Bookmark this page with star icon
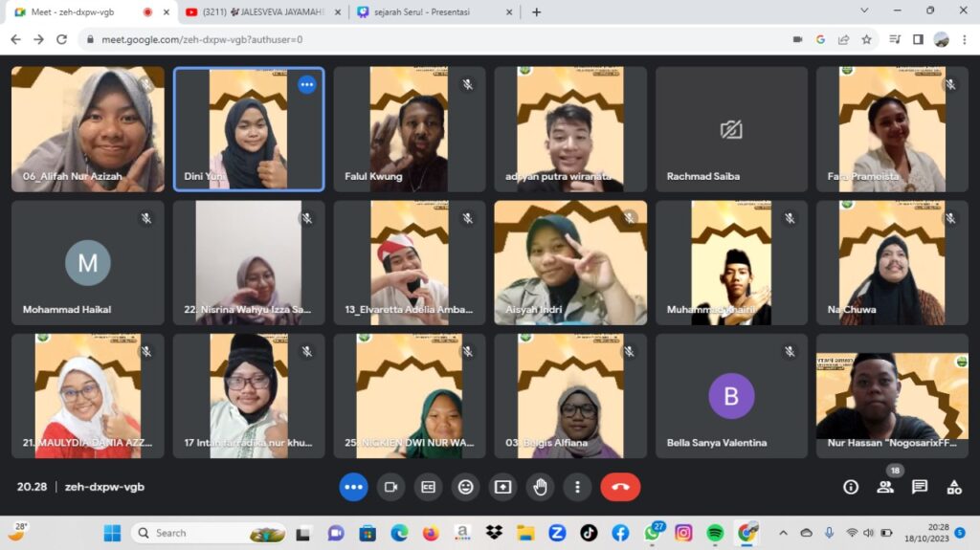 click(866, 39)
